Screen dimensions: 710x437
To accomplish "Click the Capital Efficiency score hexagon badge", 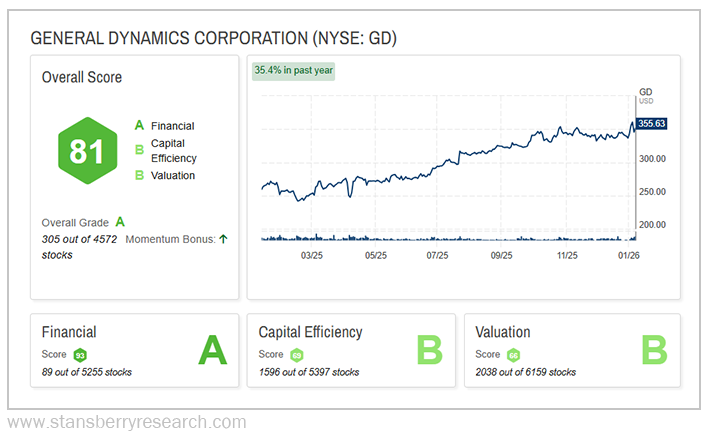I will click(297, 355).
